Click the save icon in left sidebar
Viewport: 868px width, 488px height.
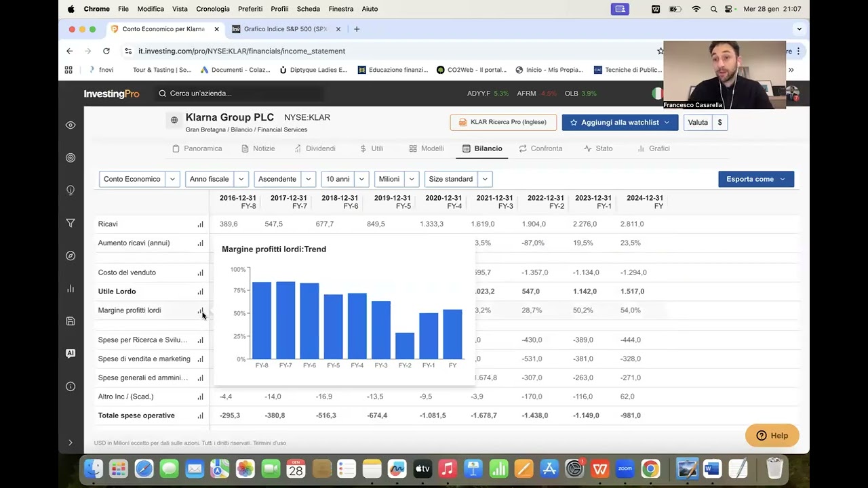tap(71, 321)
